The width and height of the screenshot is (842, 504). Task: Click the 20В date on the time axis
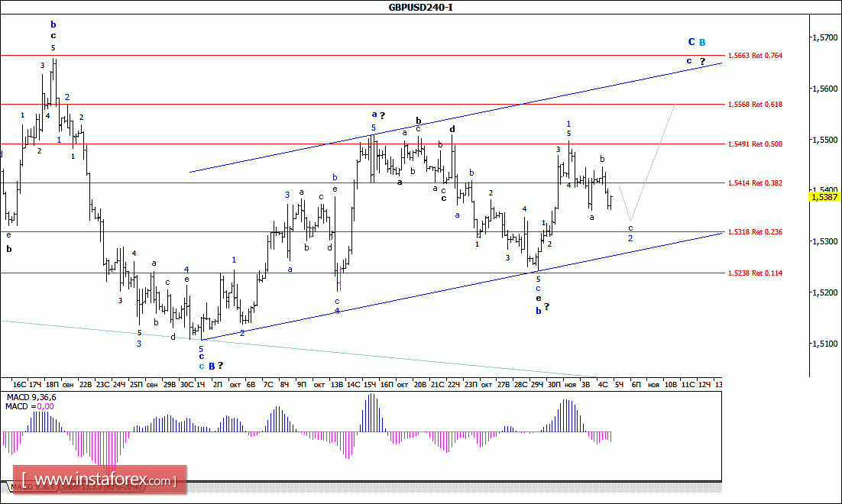pos(420,385)
